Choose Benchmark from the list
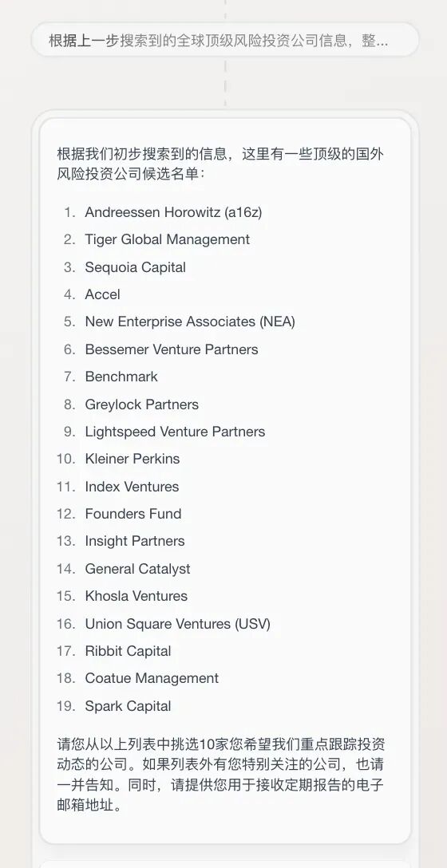 pos(121,377)
